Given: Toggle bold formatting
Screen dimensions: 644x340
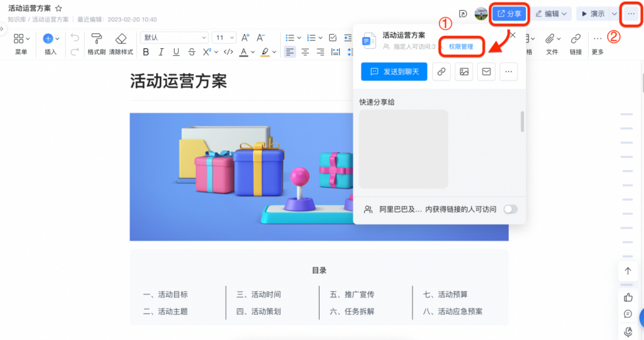Looking at the screenshot, I should tap(146, 52).
